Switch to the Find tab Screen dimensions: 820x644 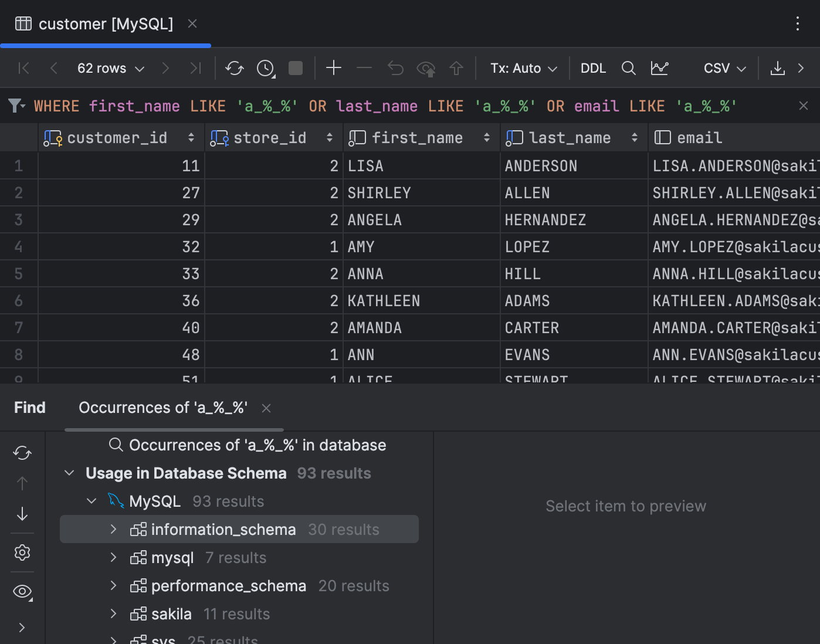tap(29, 407)
